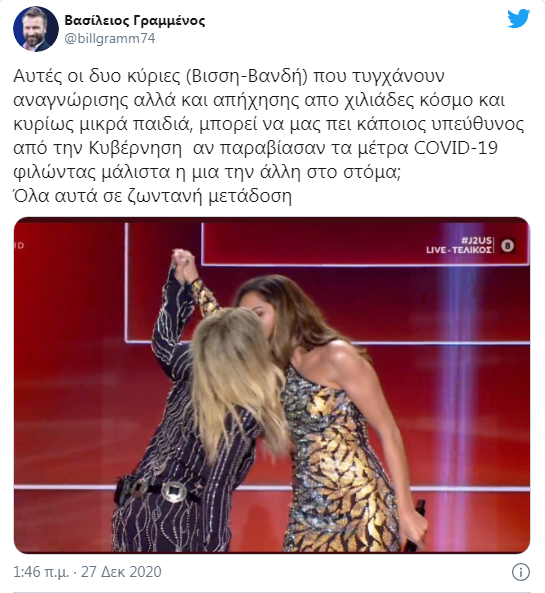Click the #J2US hashtag overlay
545x593 pixels.
coord(477,241)
